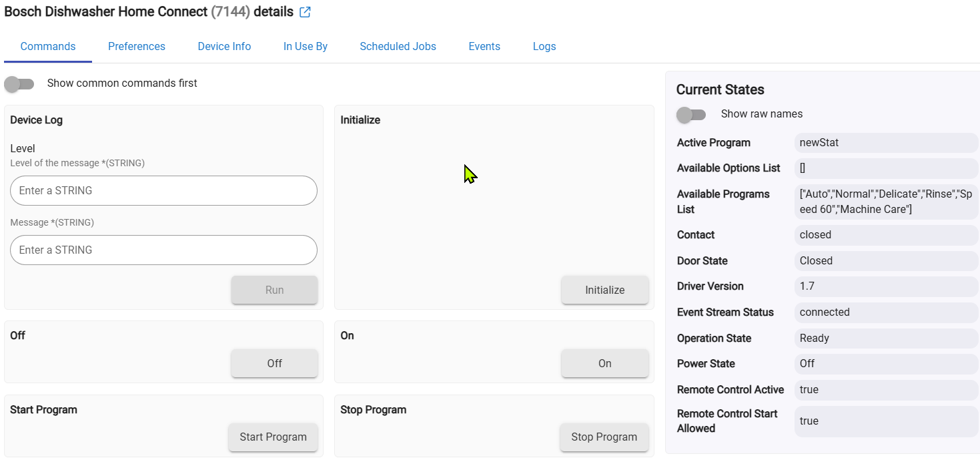Toggle Show common commands first switch
Screen dimensions: 980x462
pyautogui.click(x=19, y=83)
